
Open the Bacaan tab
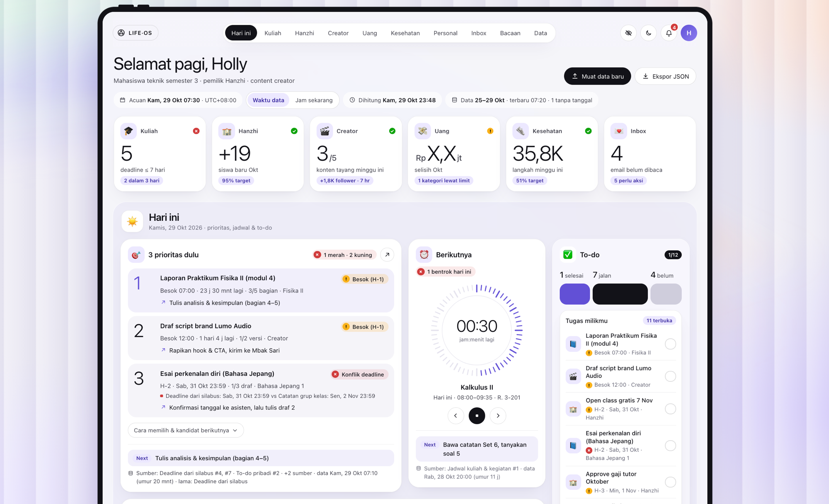(x=510, y=33)
